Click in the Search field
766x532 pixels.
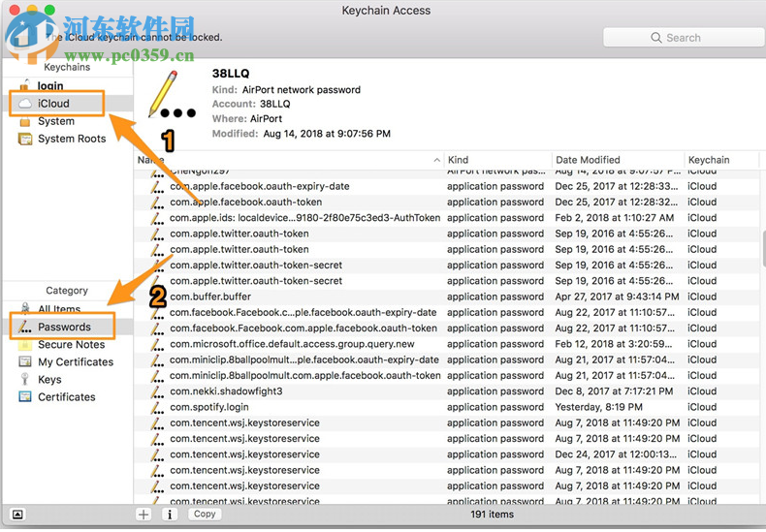684,38
